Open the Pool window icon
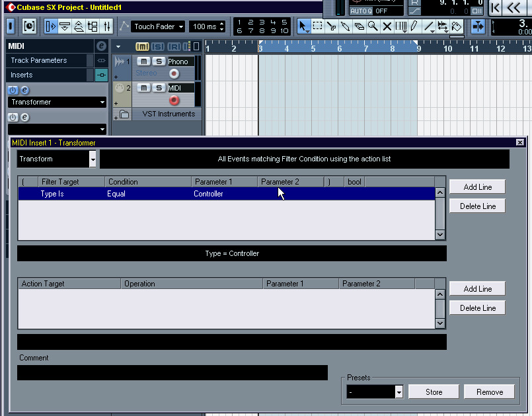Screen dimensions: 532x416 coord(93,26)
